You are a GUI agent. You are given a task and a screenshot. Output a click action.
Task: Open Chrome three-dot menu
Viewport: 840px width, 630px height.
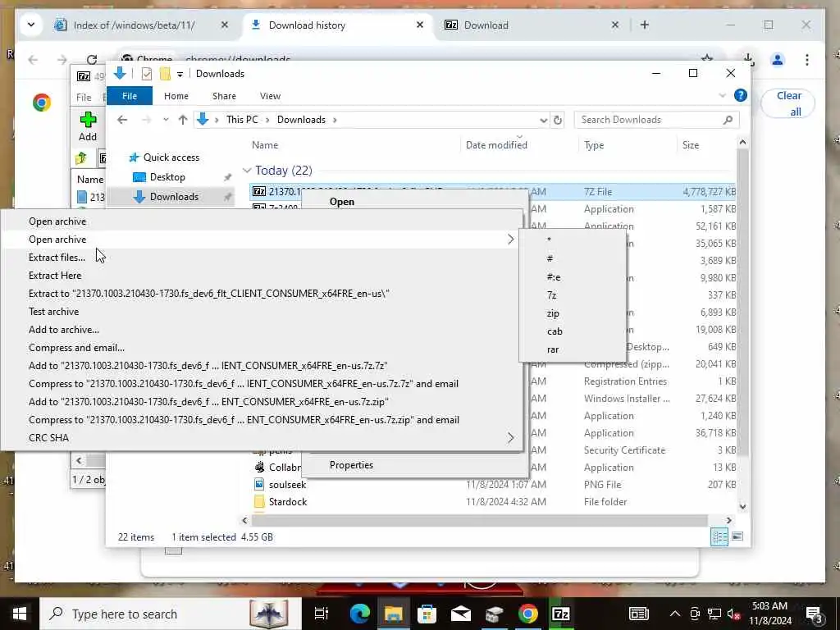(807, 59)
